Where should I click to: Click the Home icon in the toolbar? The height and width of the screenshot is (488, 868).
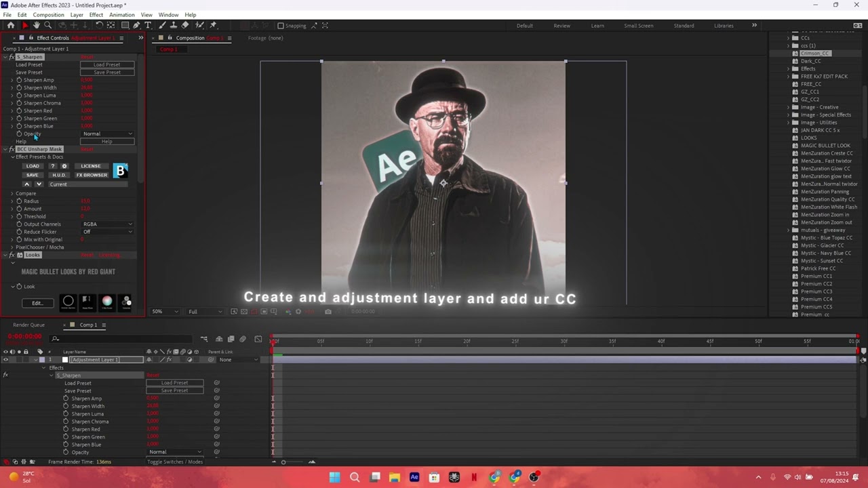coord(10,26)
